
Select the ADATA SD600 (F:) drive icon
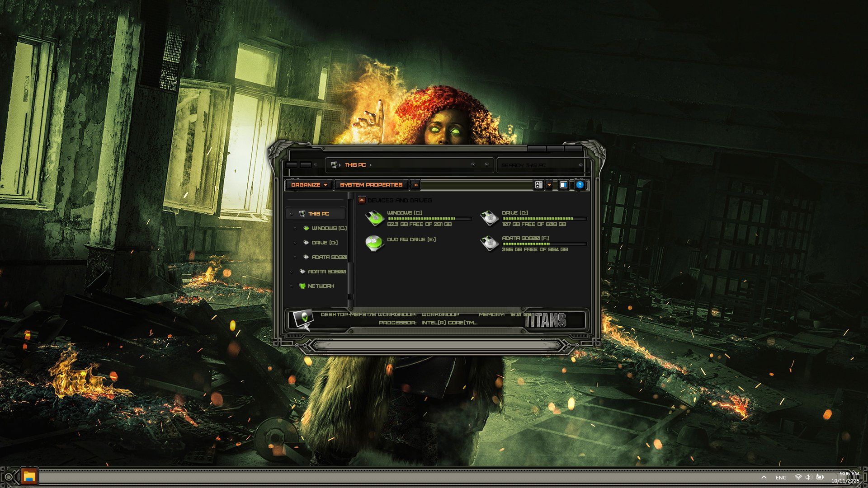[489, 244]
